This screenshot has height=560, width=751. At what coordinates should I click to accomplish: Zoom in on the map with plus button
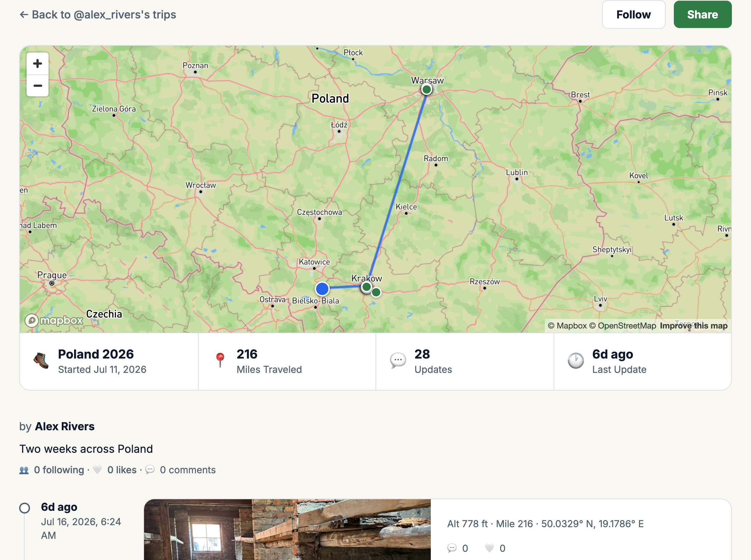(38, 64)
